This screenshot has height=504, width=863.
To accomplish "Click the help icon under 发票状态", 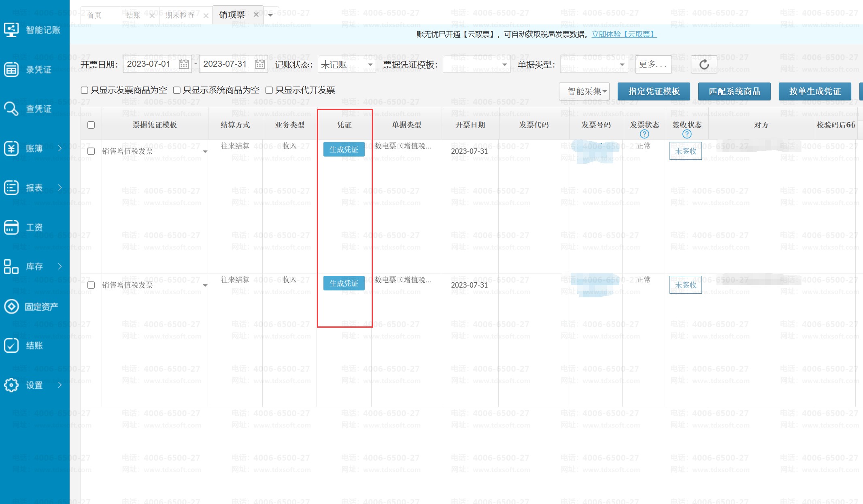I will 644,134.
